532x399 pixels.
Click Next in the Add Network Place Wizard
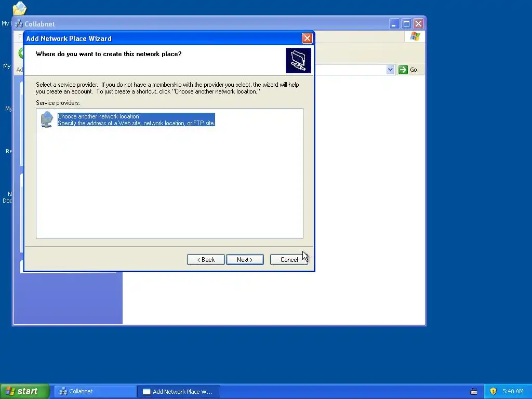tap(245, 260)
